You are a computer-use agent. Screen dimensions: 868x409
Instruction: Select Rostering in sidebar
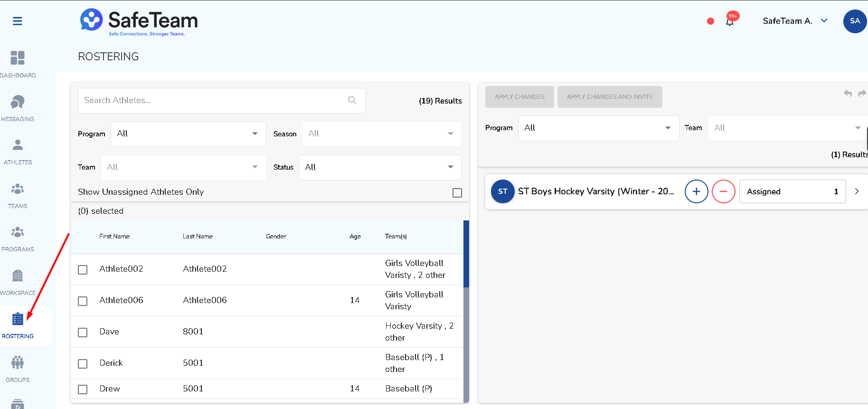(x=18, y=325)
